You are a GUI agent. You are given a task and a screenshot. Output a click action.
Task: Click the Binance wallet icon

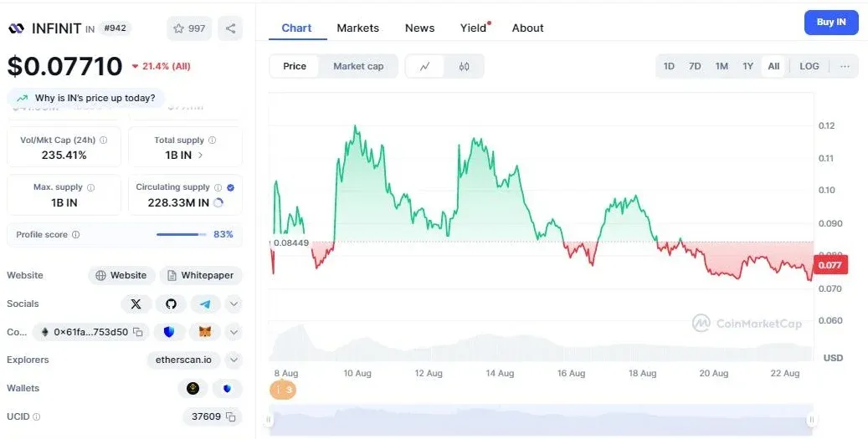coord(193,388)
